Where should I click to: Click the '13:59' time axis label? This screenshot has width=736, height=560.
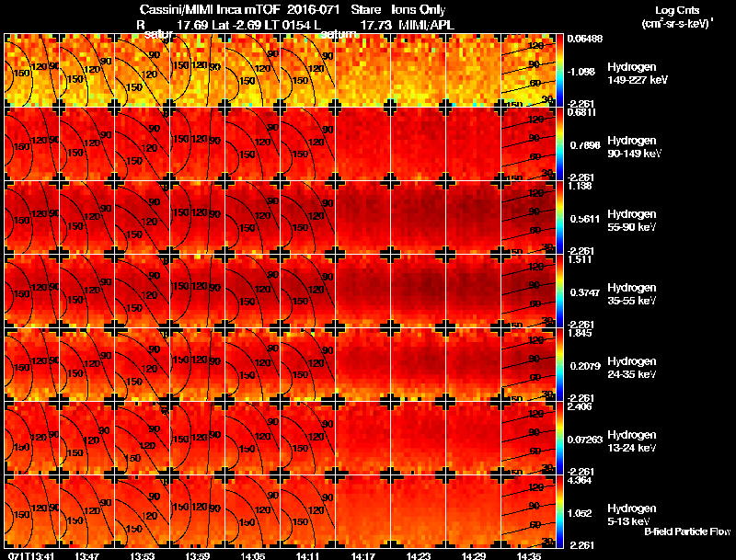pos(197,556)
